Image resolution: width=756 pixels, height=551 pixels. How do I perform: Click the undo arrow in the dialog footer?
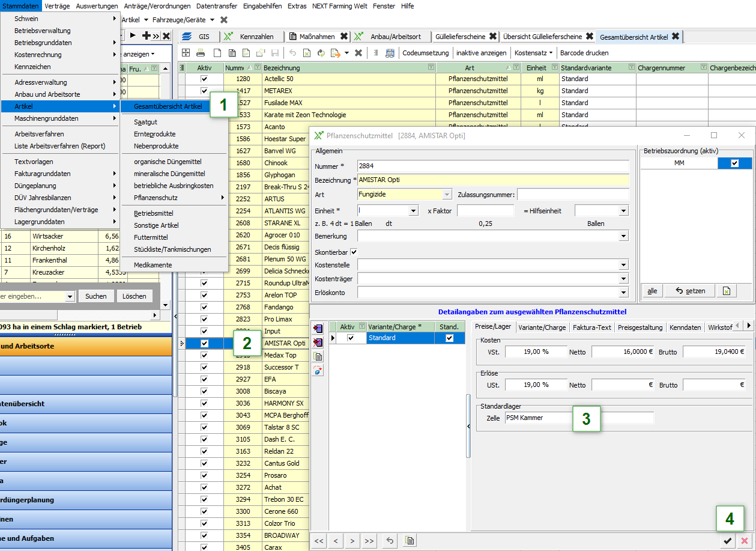390,541
